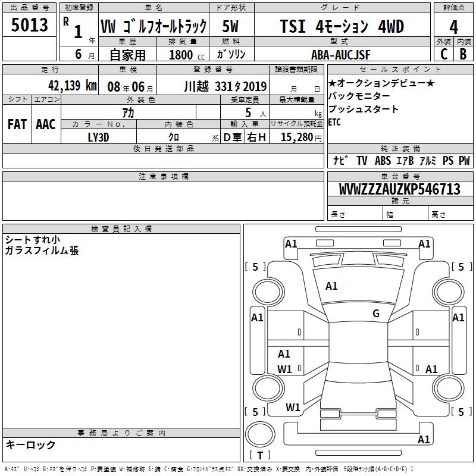Click the 検査員記入欄 header
This screenshot has height=476, width=476.
[121, 229]
